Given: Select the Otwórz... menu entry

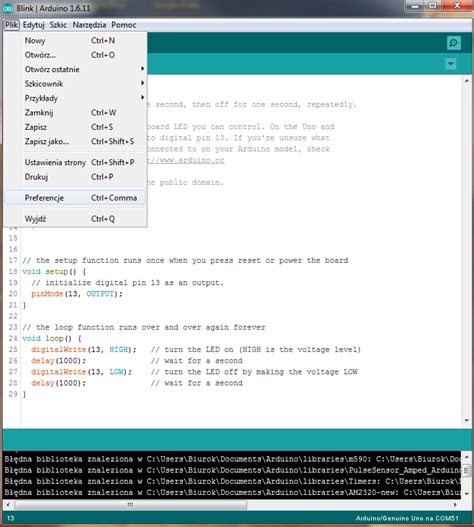Looking at the screenshot, I should [x=76, y=55].
